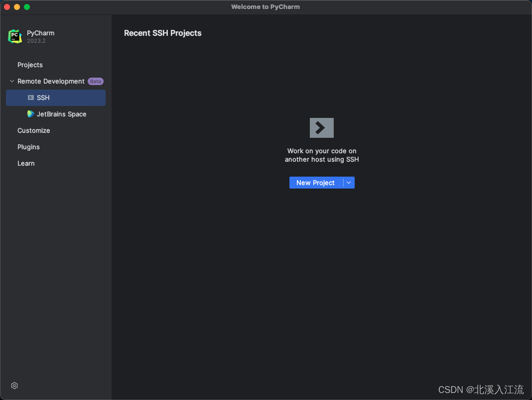Click the SSH terminal icon in sidebar
Screen dimensions: 532x400
click(x=30, y=98)
